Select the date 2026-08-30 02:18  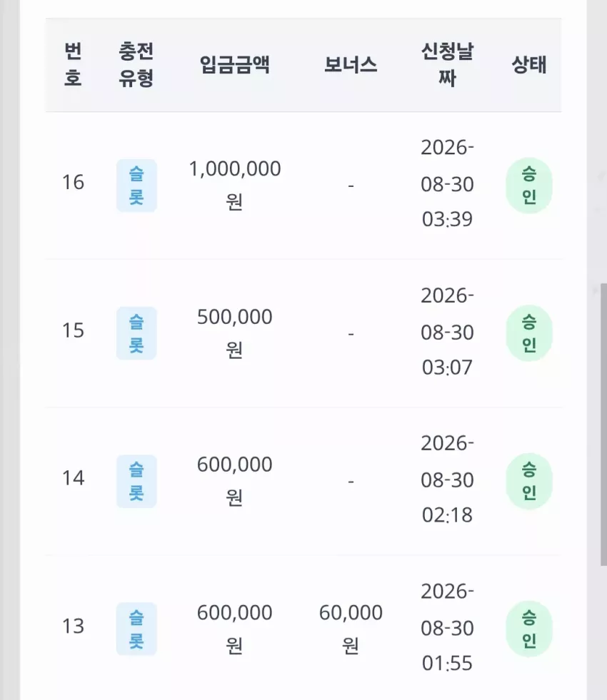pos(447,480)
